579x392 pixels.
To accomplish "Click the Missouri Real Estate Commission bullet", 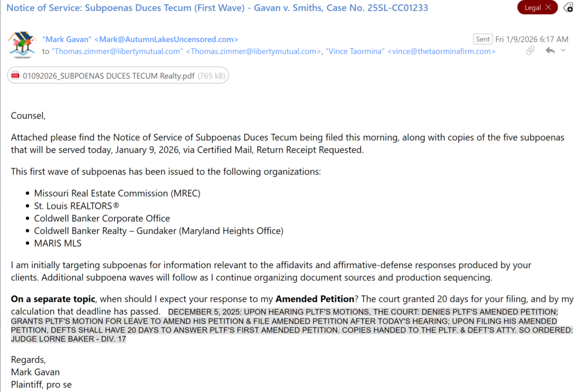I will (x=117, y=193).
